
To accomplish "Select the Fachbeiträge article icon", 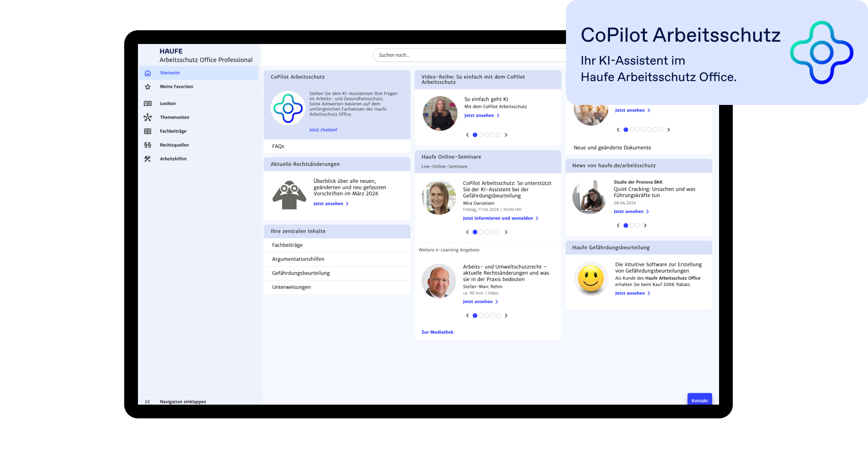I will [x=148, y=131].
